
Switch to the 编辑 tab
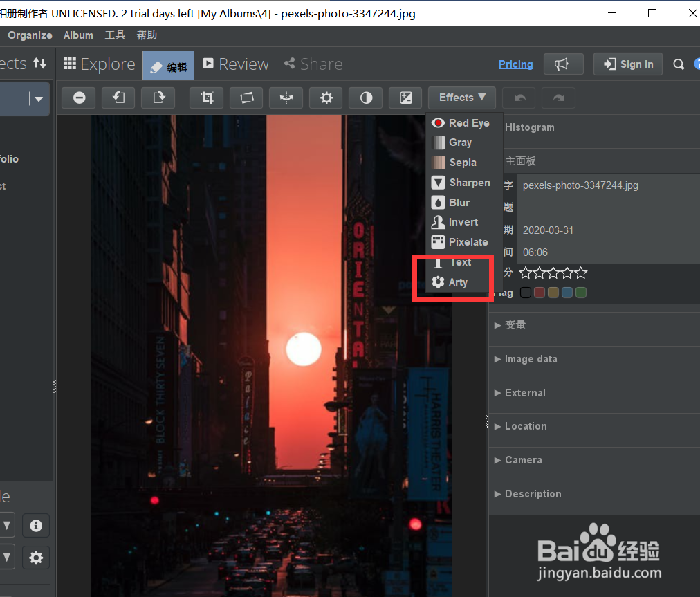[168, 66]
